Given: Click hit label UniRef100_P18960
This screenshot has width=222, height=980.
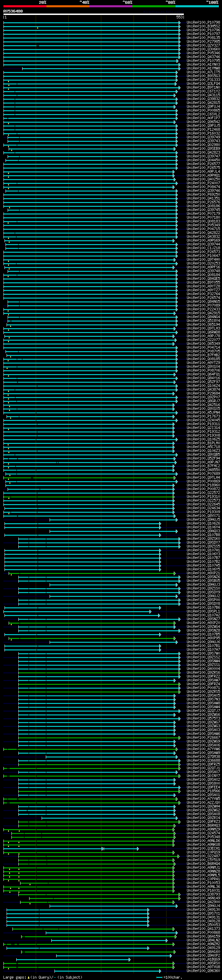Looking at the screenshot, I should 203,485.
